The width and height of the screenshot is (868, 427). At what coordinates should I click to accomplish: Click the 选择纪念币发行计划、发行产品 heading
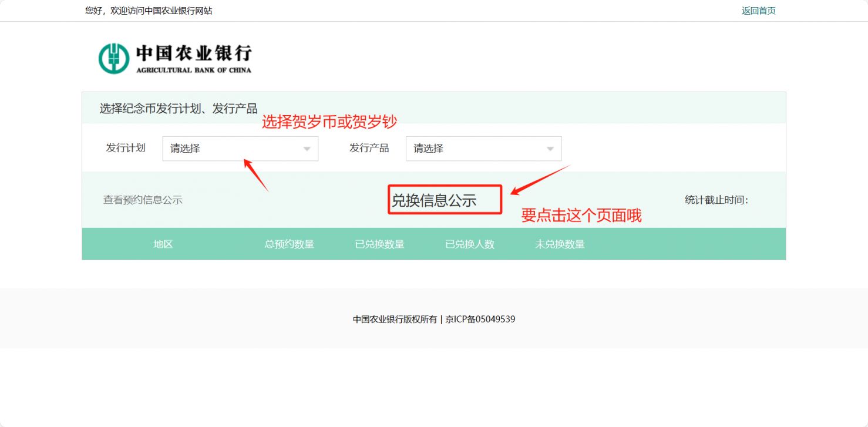point(179,108)
